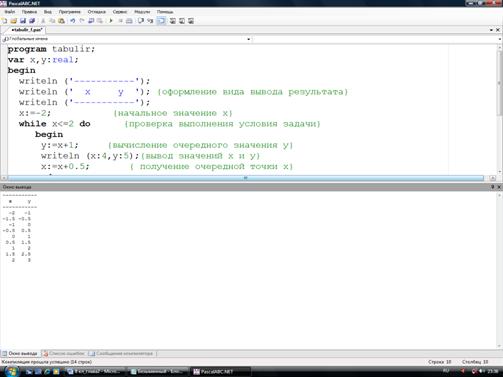Save the file with the diskette icon
The height and width of the screenshot is (377, 503).
[23, 21]
